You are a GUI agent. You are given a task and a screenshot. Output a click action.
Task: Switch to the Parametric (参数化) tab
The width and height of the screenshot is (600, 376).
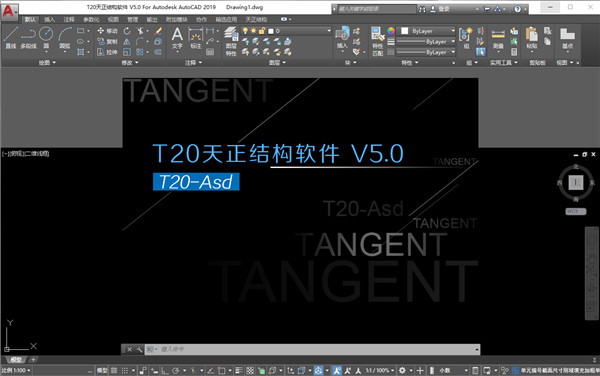click(x=91, y=20)
